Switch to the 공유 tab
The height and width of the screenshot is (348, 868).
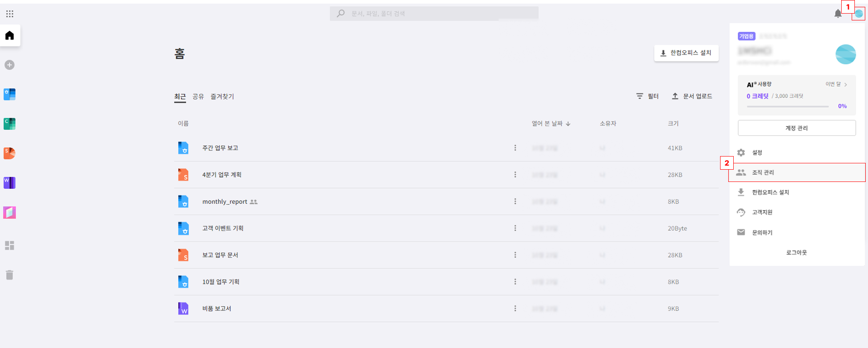(x=198, y=97)
